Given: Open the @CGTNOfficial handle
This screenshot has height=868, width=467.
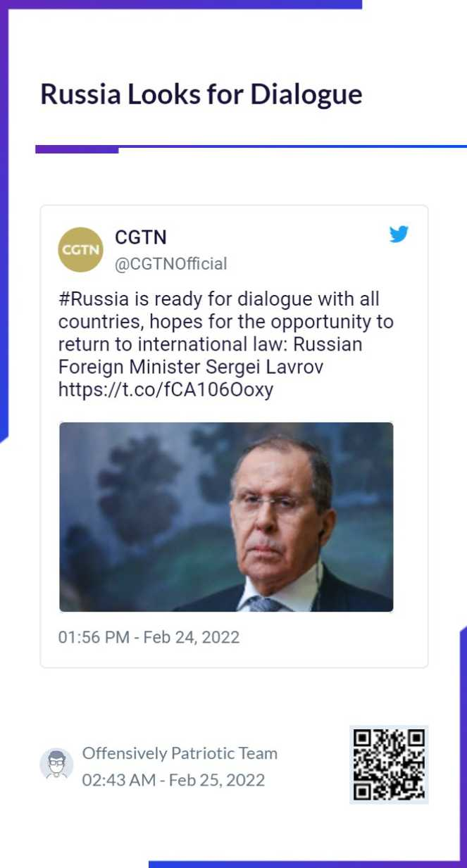Looking at the screenshot, I should (170, 264).
